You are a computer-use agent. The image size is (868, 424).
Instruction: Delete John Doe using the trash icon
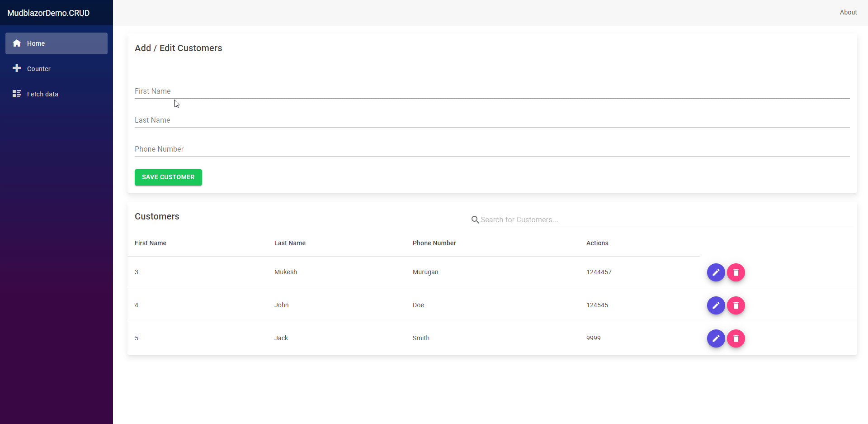click(x=736, y=305)
